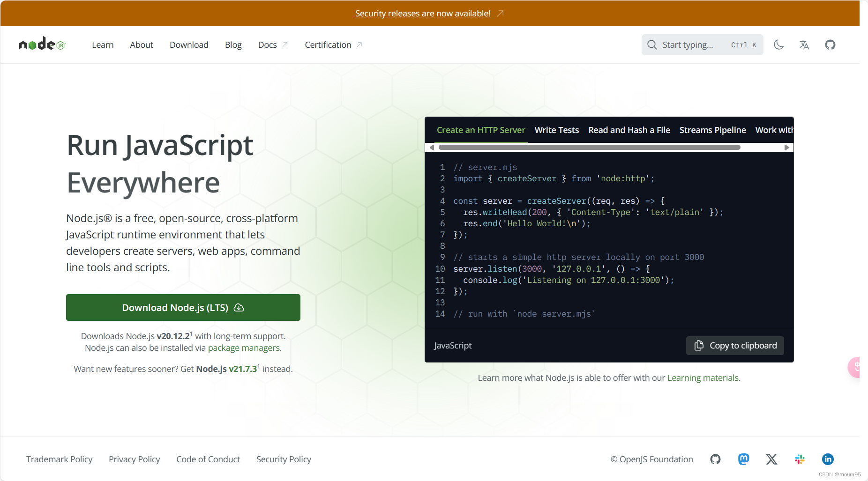
Task: Switch to the Write Tests tab
Action: (x=557, y=130)
